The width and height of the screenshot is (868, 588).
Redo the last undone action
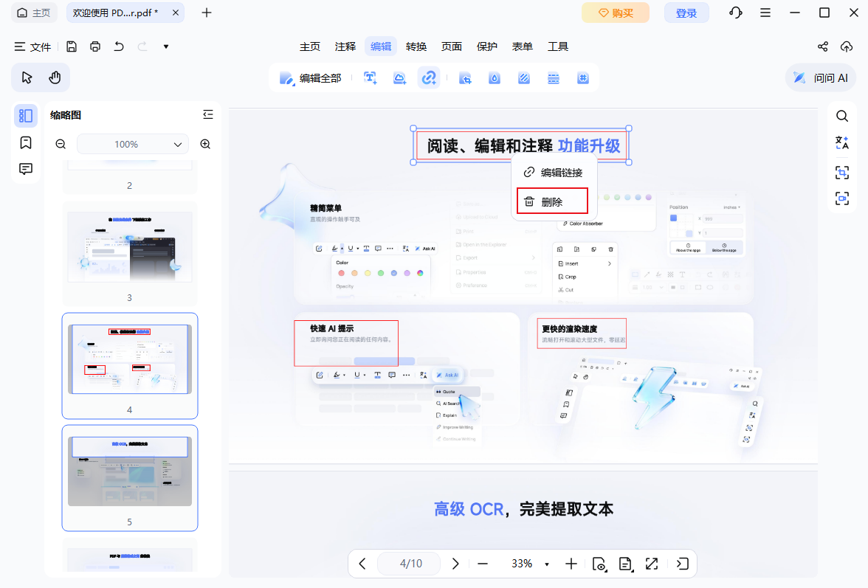tap(142, 46)
